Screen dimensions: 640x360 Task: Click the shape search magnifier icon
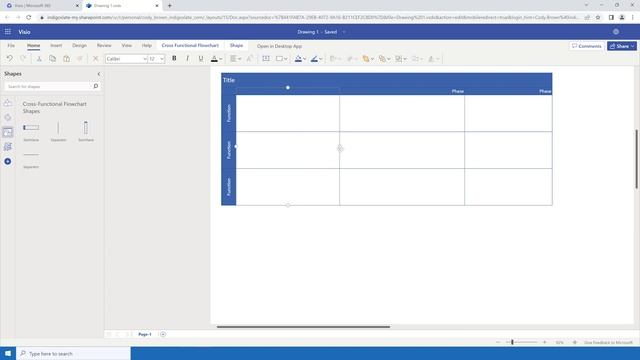point(96,86)
